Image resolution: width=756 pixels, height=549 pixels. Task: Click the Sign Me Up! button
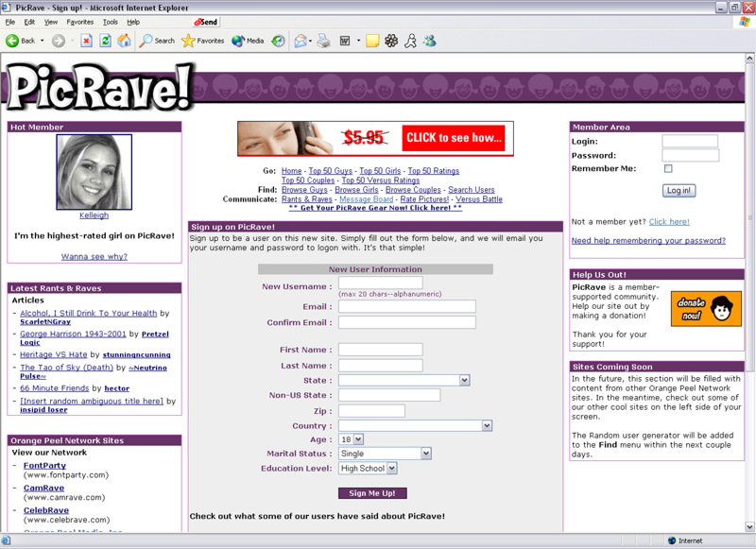pos(372,493)
